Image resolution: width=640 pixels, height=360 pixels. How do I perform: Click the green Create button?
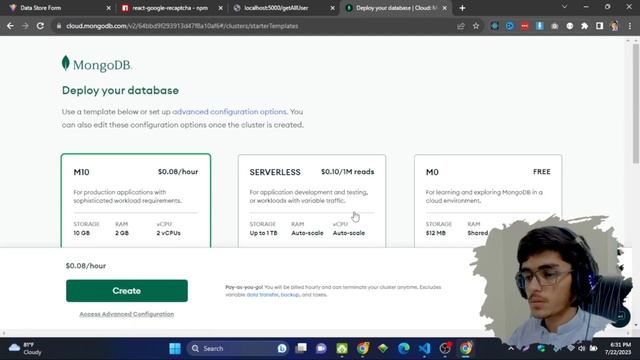click(x=127, y=291)
